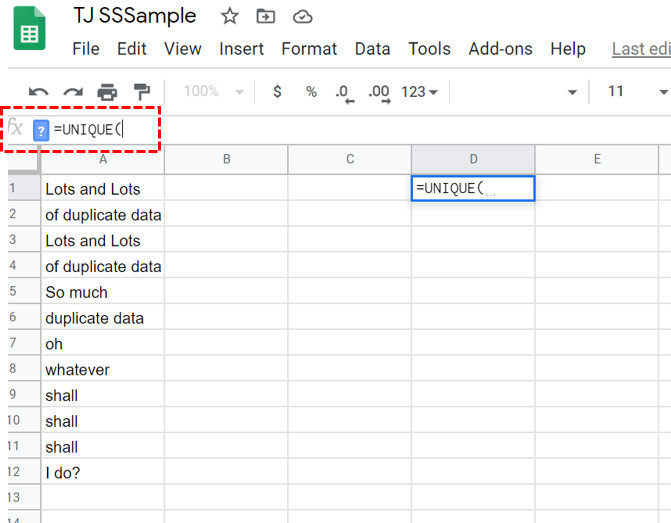Decrease decimal places

344,92
